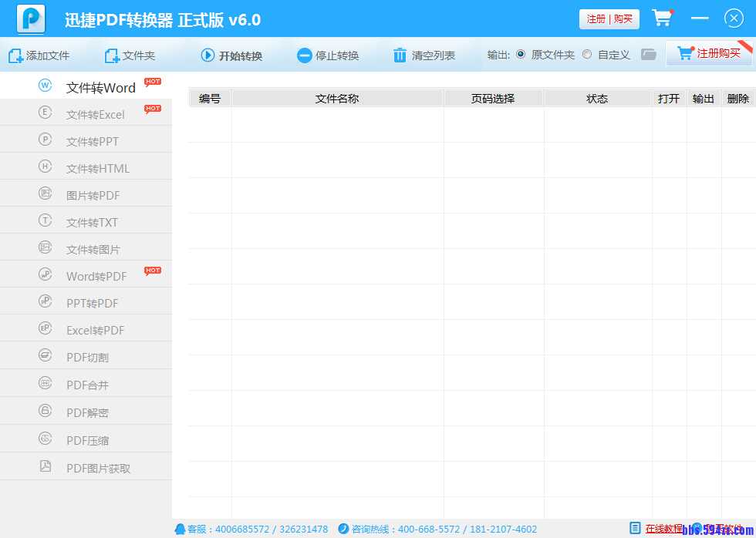Clear the list with the 清空列表 trash icon
Viewport: 756px width, 538px height.
point(399,54)
